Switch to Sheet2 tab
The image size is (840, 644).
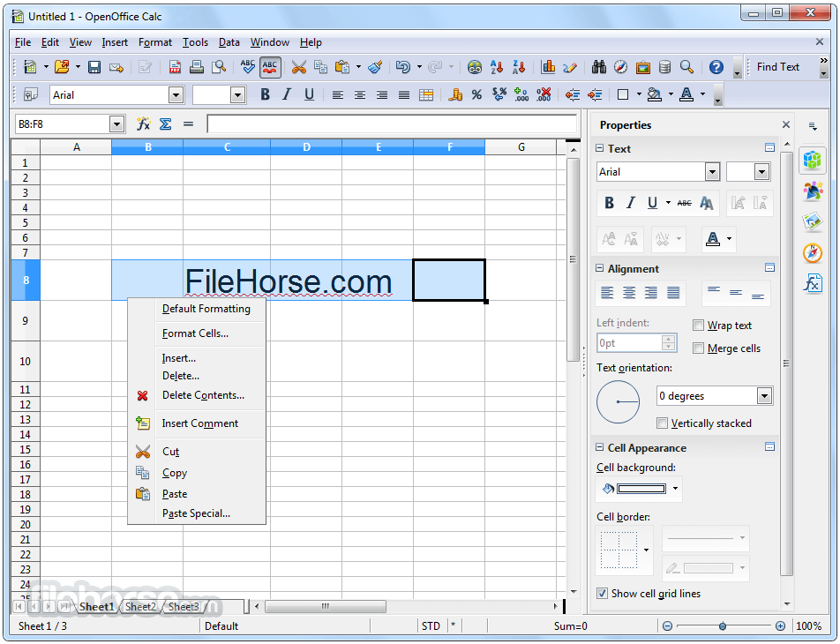140,606
